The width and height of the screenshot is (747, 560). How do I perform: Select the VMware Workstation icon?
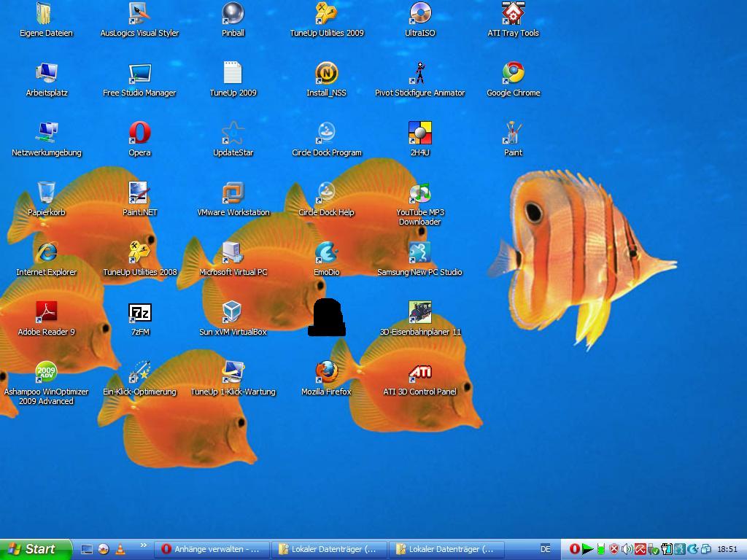pos(233,192)
